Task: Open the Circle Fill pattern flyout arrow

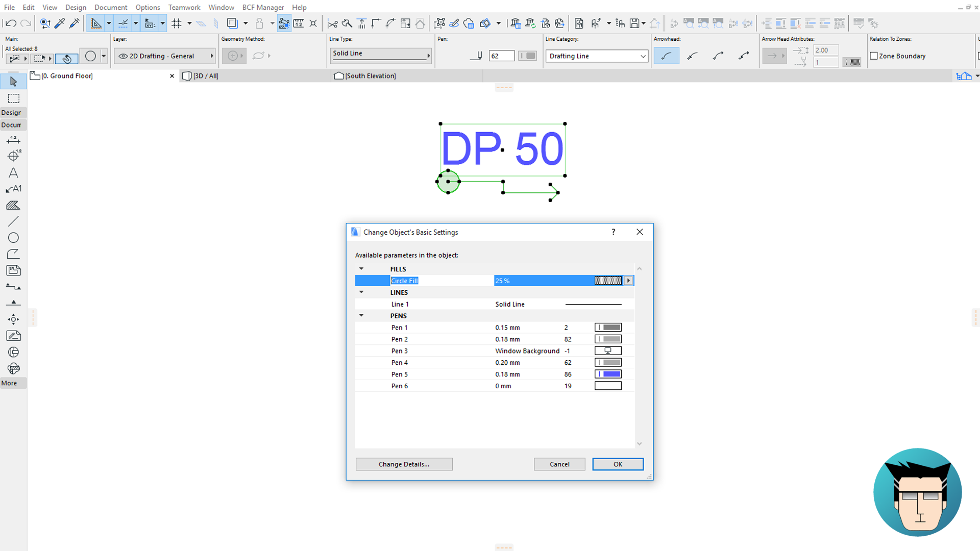Action: (629, 281)
